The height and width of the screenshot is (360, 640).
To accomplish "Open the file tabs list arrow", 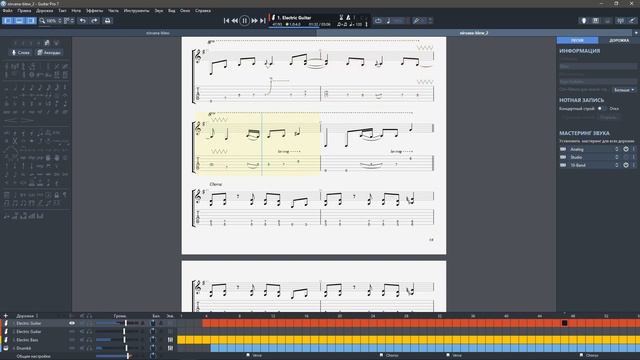I will (x=636, y=33).
